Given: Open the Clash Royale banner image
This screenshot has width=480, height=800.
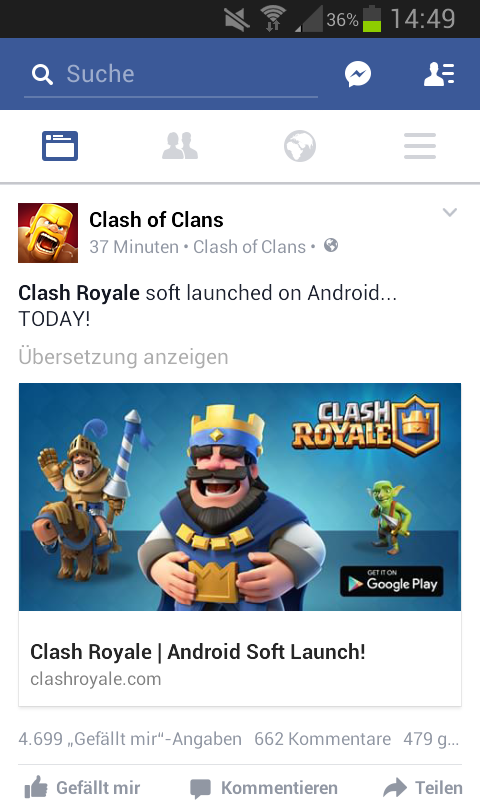Looking at the screenshot, I should [240, 497].
